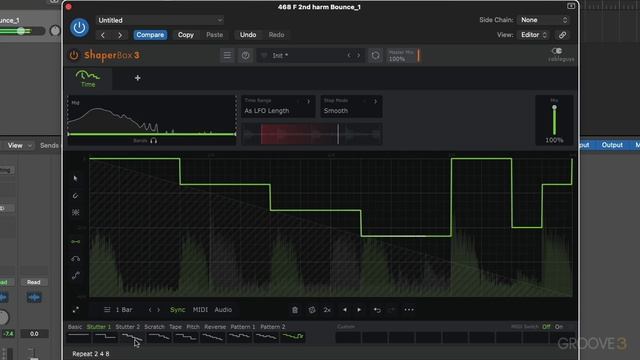Open the LFO length list menu icon
This screenshot has height=360, width=640.
[107, 310]
